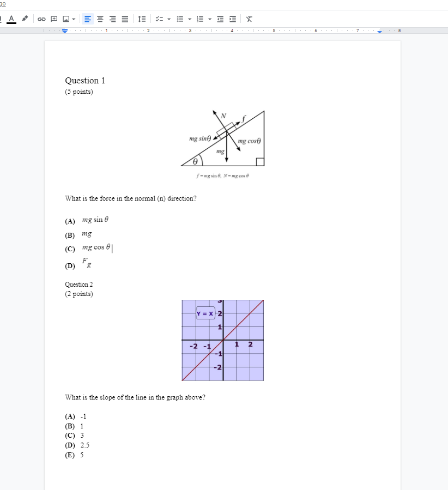Expand the numbered list options arrow
This screenshot has width=448, height=490.
click(210, 19)
